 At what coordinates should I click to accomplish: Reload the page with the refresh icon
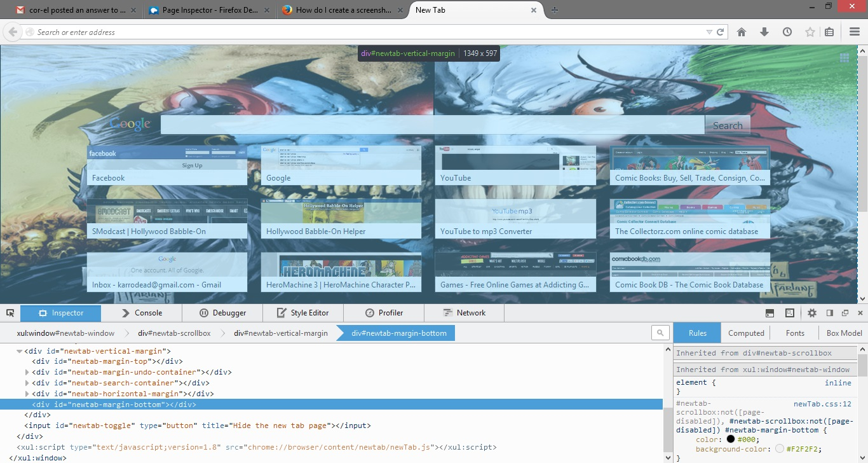(x=721, y=32)
